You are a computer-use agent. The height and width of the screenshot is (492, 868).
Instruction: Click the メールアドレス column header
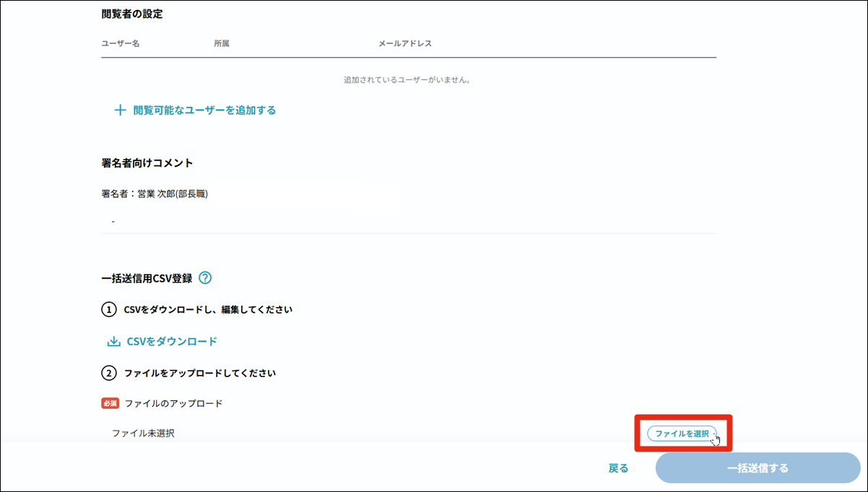tap(405, 43)
